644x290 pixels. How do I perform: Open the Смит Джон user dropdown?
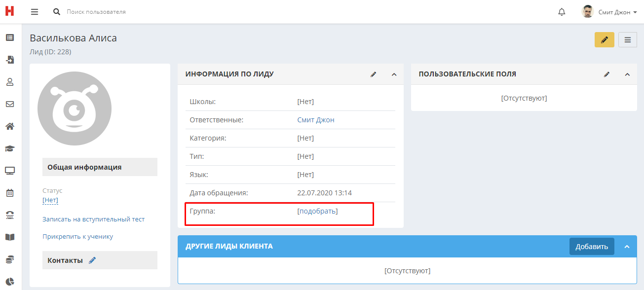click(x=618, y=11)
